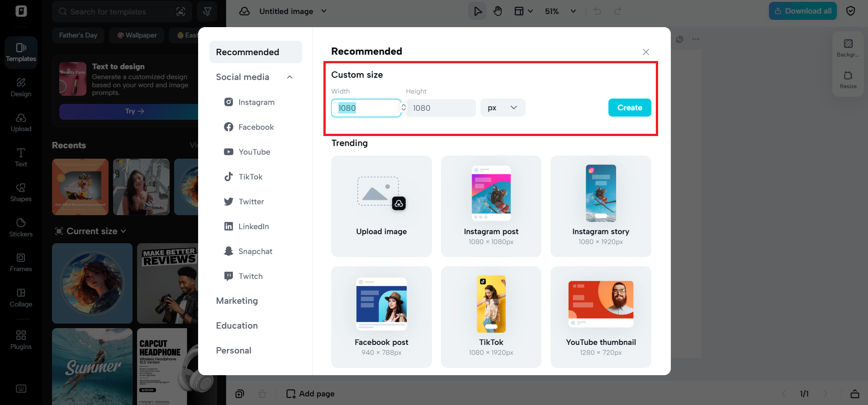Open the Shapes sidebar panel
Viewport: 868px width, 405px height.
click(x=21, y=193)
